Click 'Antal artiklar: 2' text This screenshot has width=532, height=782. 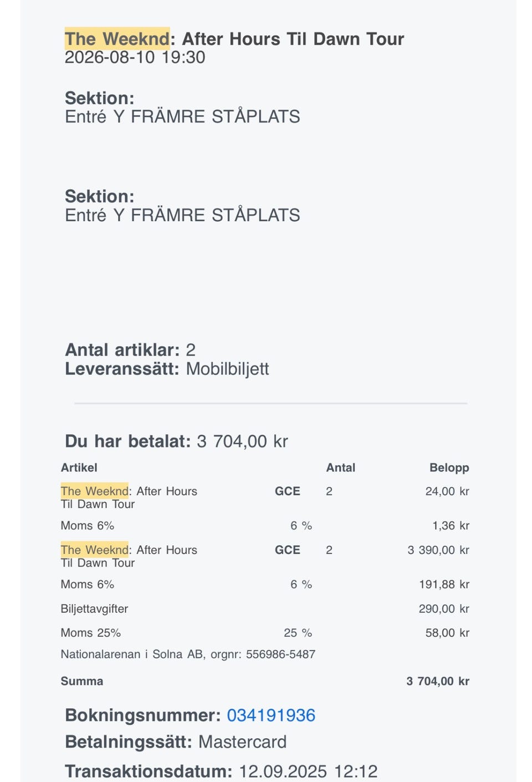click(x=130, y=350)
